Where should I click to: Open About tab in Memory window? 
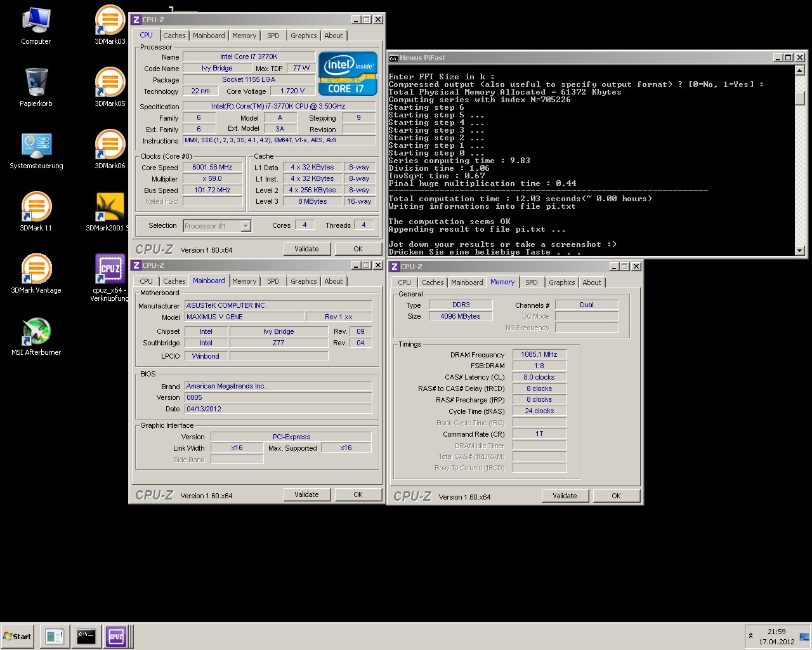tap(592, 282)
